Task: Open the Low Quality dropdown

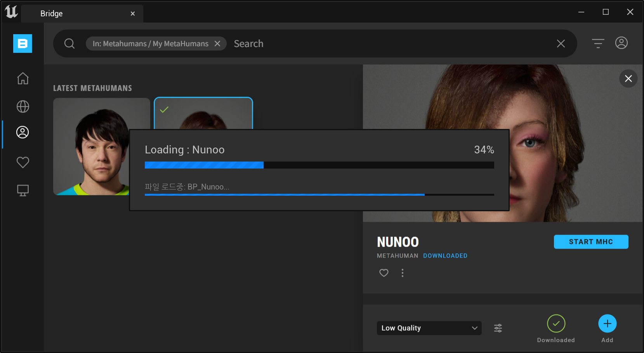Action: (x=429, y=328)
